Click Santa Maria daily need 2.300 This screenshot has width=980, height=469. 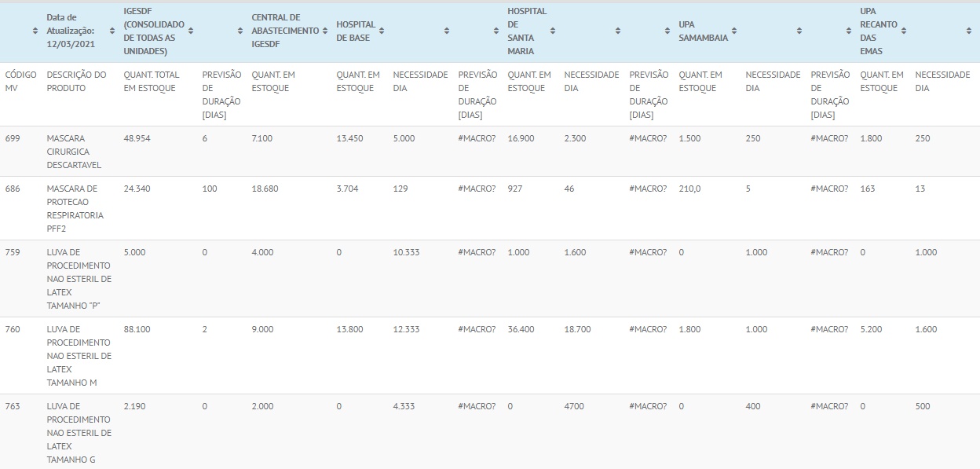[x=576, y=138]
